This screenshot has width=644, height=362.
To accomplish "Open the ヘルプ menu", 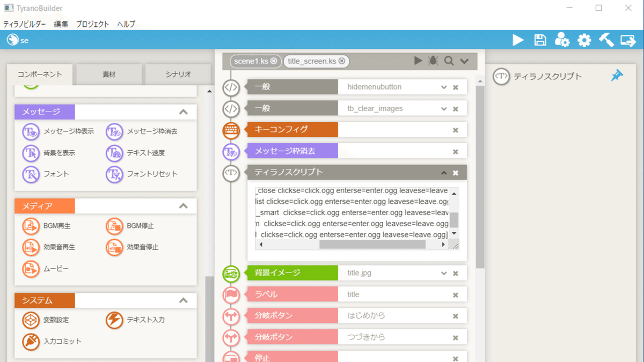I will click(x=126, y=24).
